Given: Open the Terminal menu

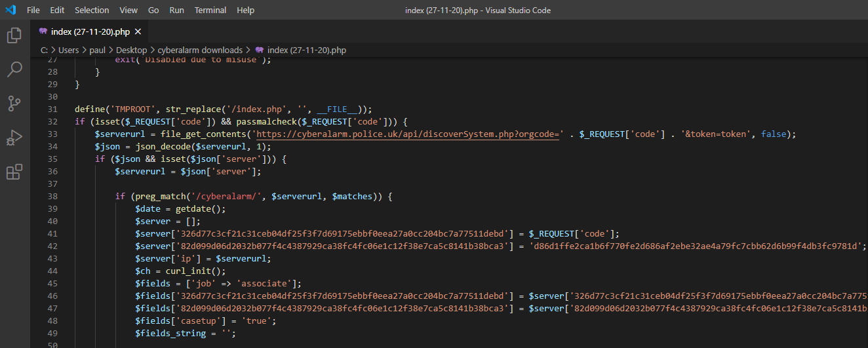Looking at the screenshot, I should pos(210,10).
